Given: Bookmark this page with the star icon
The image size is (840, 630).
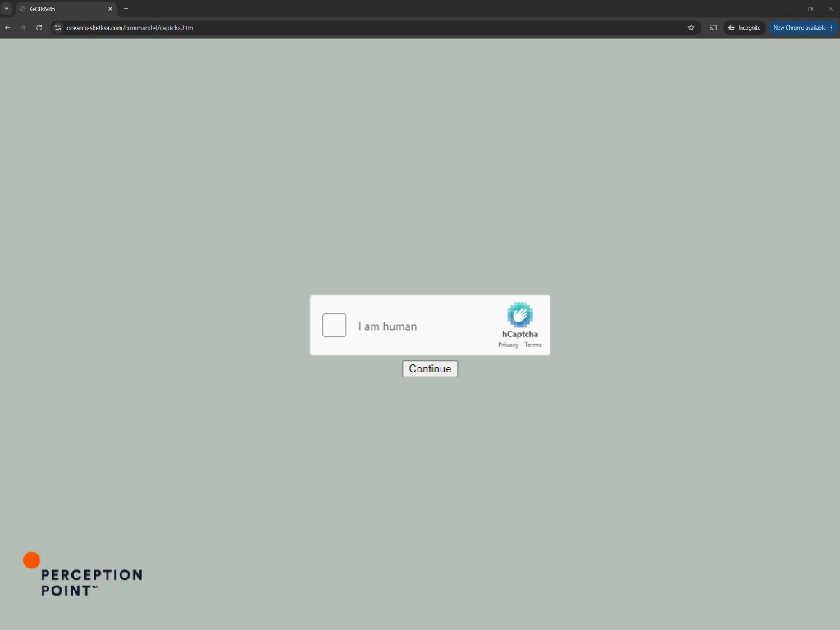Looking at the screenshot, I should pos(691,28).
